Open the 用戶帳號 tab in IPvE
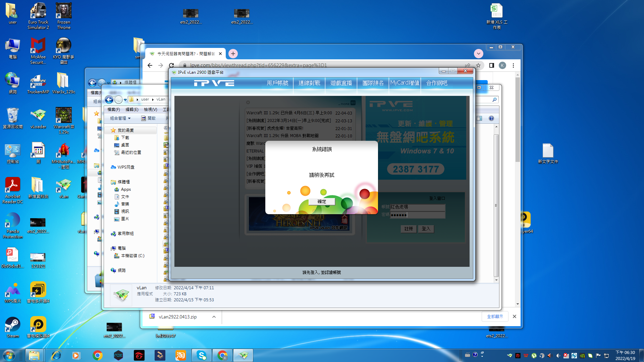The height and width of the screenshot is (362, 644). click(277, 83)
